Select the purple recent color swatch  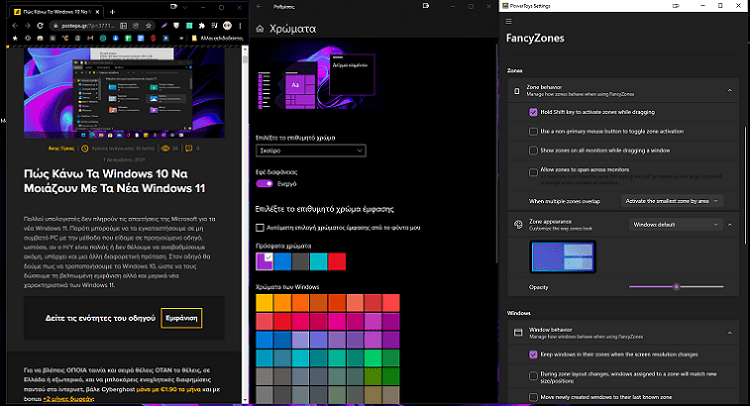point(265,262)
